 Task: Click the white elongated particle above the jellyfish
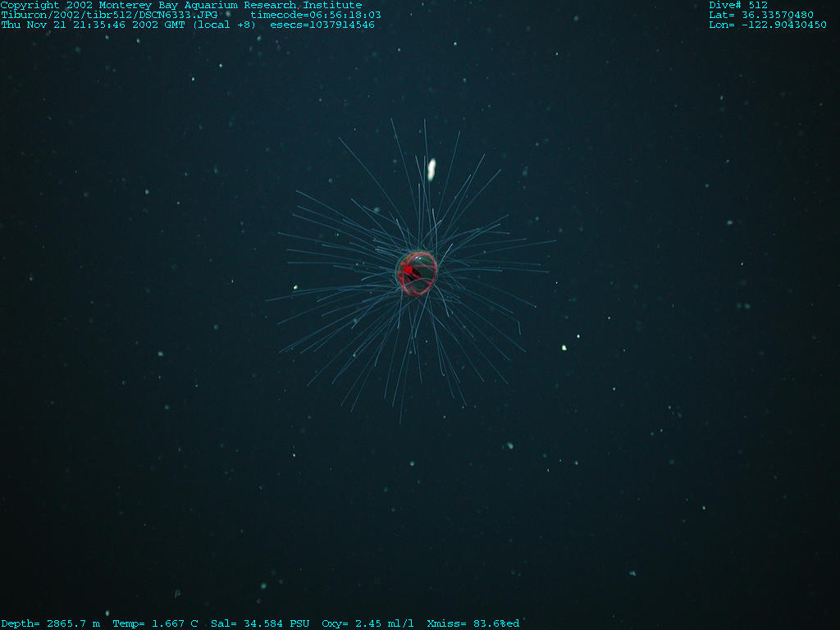(x=431, y=169)
